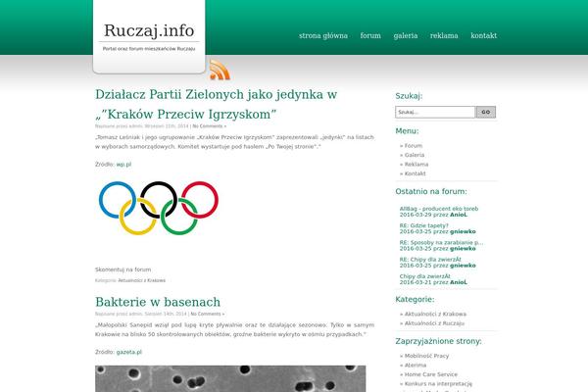
Task: Click the bacteria microscope image
Action: point(230,379)
